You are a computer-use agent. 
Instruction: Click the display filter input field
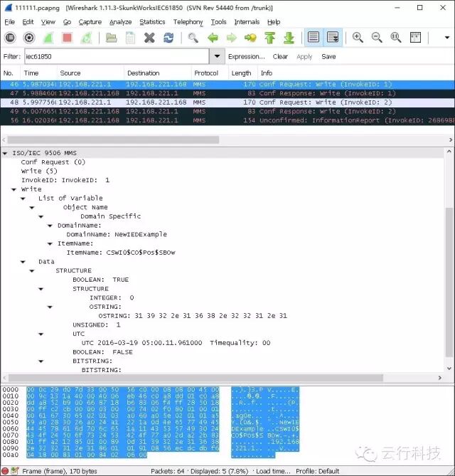point(117,56)
